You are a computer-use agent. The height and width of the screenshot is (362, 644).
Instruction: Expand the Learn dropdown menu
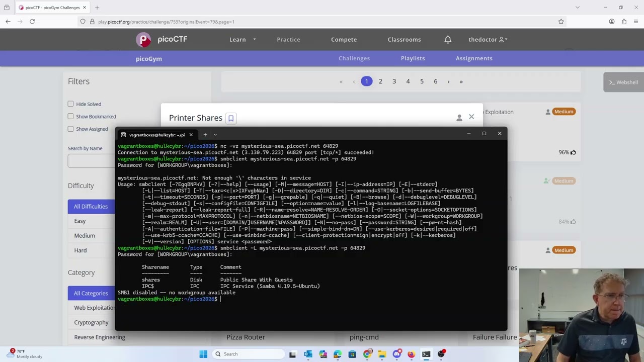click(x=243, y=39)
